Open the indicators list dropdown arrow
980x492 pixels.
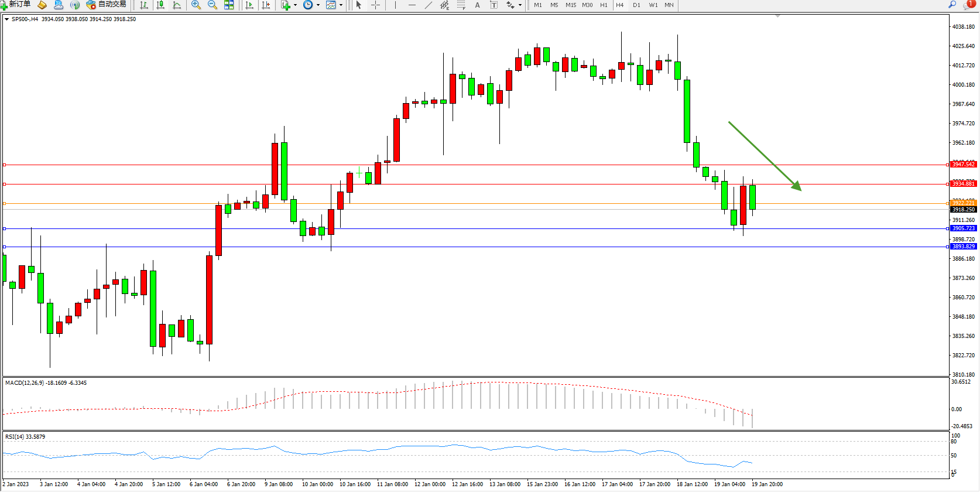coord(295,5)
